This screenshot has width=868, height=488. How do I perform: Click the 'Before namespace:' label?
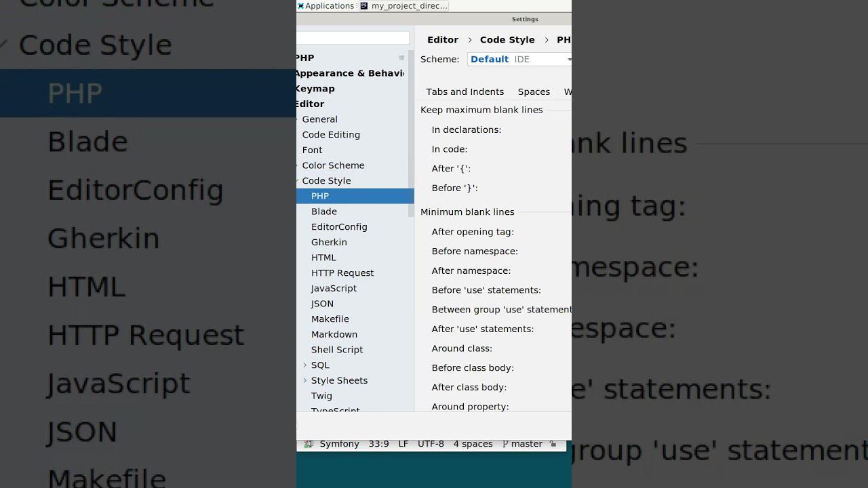coord(475,251)
